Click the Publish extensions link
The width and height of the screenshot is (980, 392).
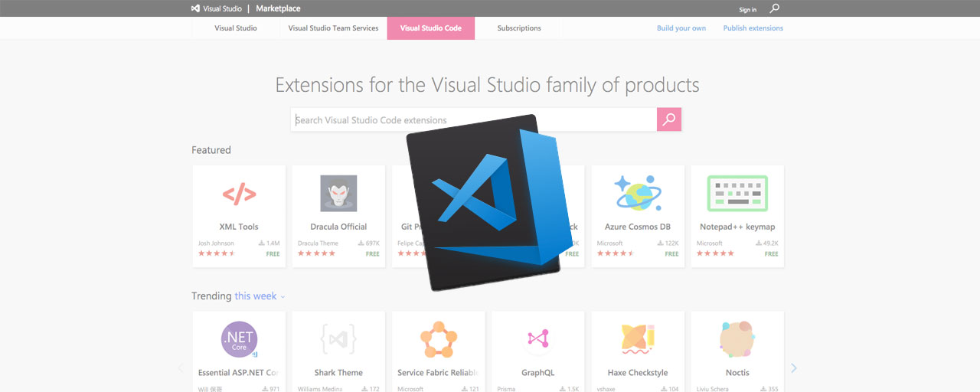point(753,28)
